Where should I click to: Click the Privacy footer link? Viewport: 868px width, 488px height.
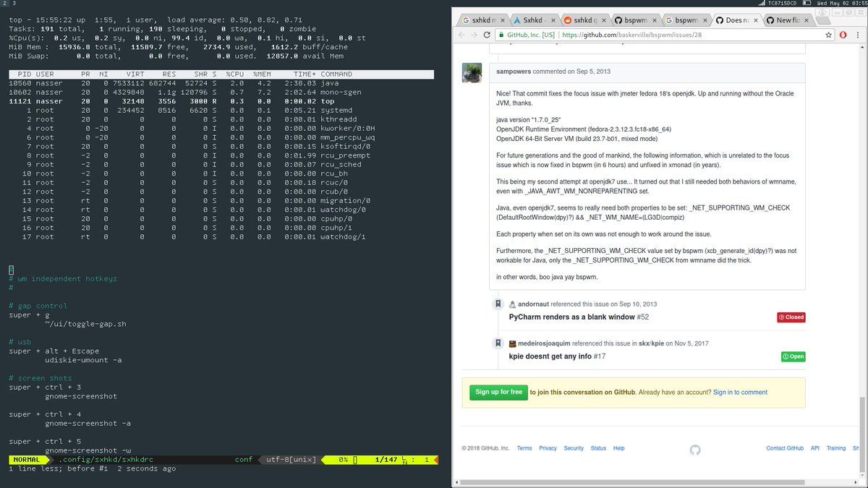point(548,448)
